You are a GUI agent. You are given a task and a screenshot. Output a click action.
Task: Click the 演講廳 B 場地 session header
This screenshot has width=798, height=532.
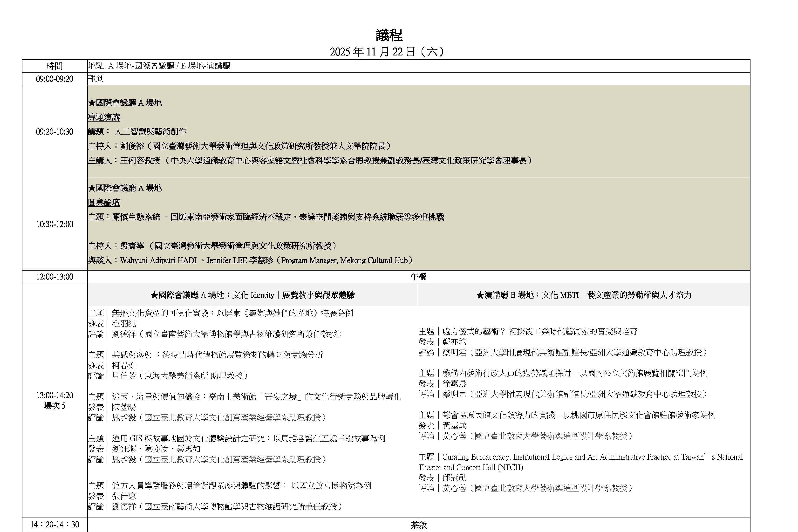(x=584, y=295)
